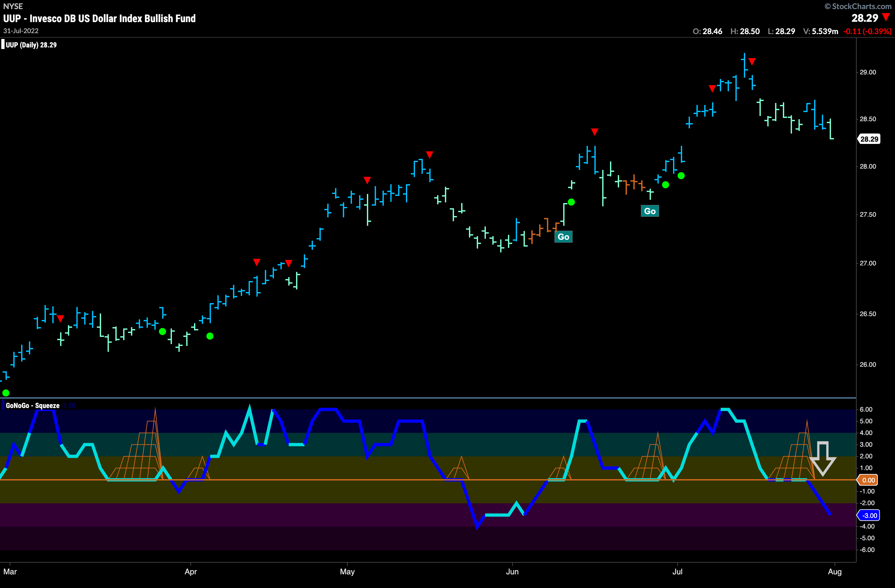Click the Mar label on the time axis
This screenshot has width=895, height=588.
tap(10, 572)
